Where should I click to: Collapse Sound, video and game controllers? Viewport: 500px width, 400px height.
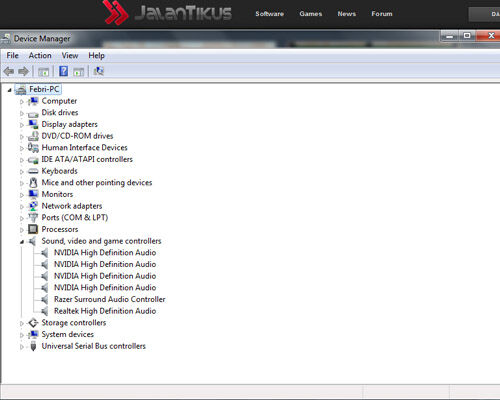point(22,242)
